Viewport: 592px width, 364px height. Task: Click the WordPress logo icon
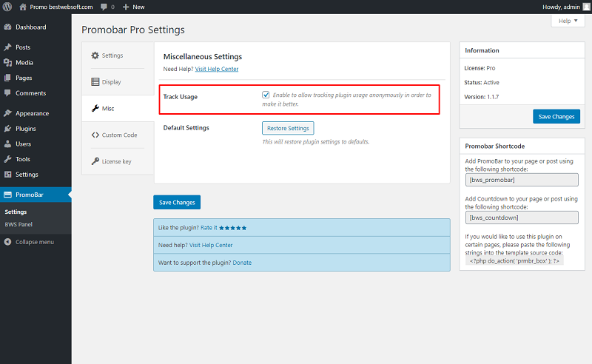[x=7, y=7]
